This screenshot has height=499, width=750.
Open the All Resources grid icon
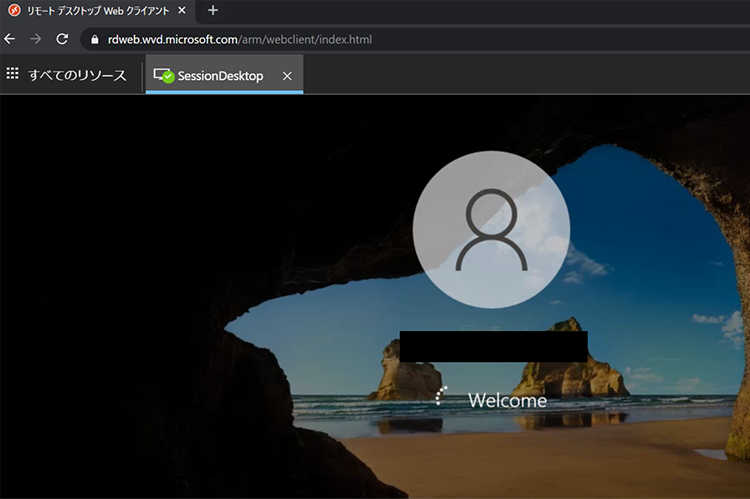13,74
